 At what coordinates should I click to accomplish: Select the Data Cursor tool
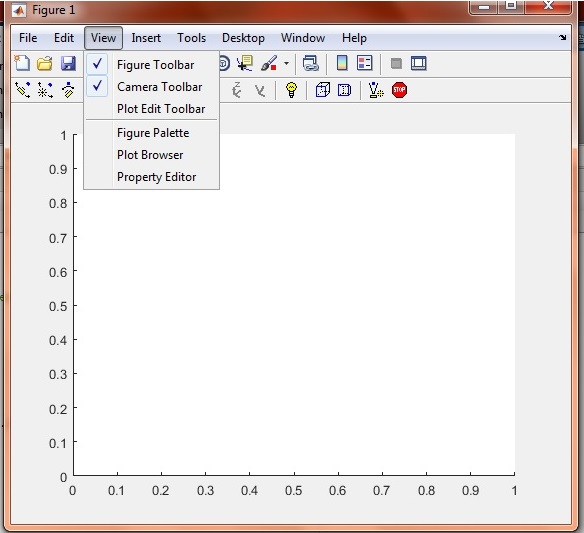[x=245, y=63]
